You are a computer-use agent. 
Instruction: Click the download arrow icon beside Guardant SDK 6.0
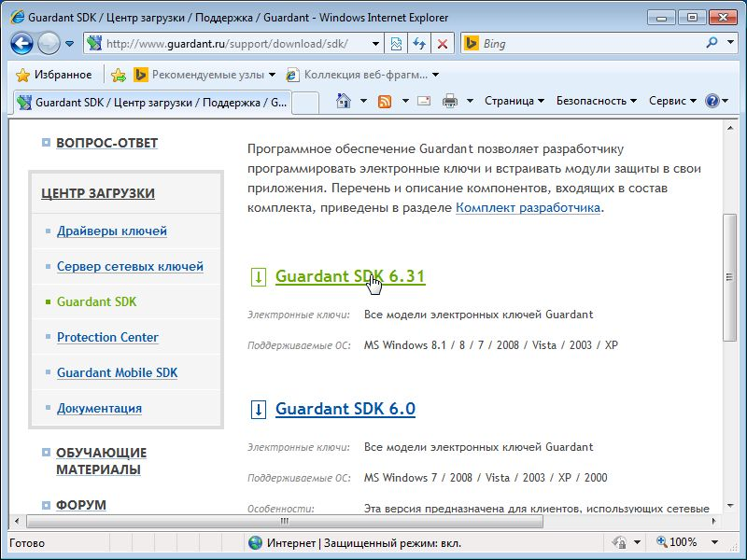(259, 409)
